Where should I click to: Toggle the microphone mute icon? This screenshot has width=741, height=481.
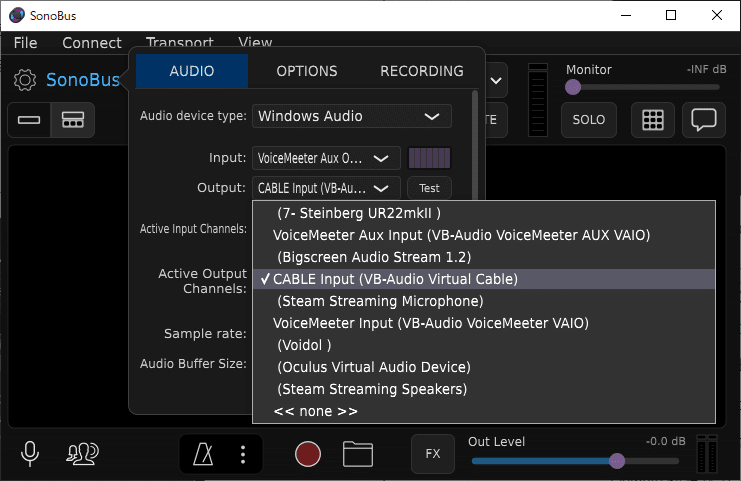[30, 454]
